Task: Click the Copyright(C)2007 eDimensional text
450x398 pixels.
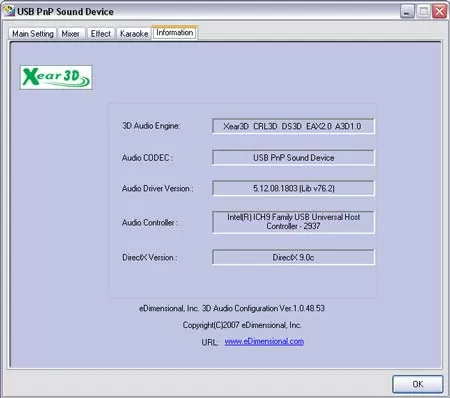Action: point(242,325)
